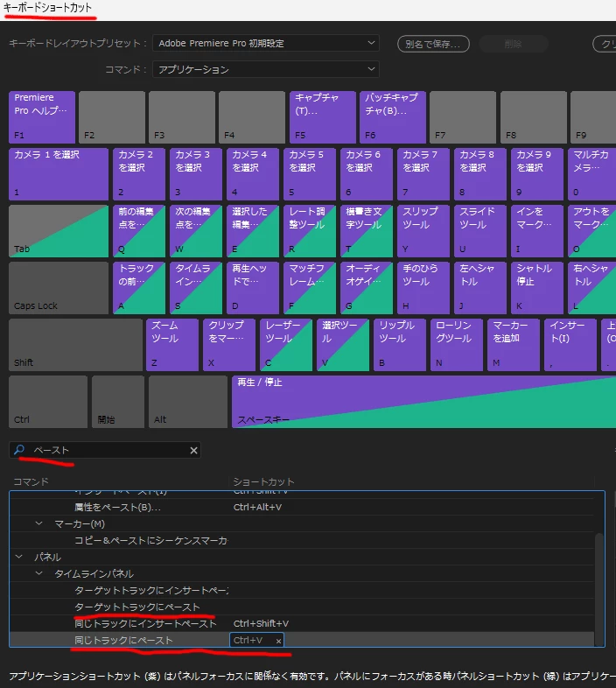Select key 5 カメラ 5 を選択
Image resolution: width=616 pixels, height=688 pixels.
(310, 174)
